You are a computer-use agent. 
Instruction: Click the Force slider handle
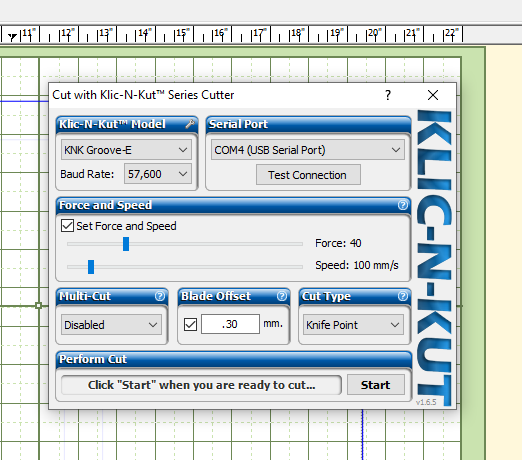tap(126, 244)
